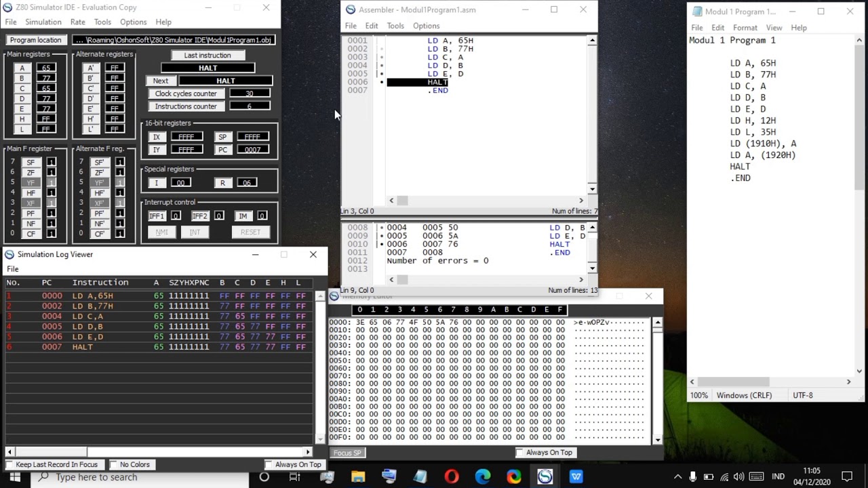Open the Format menu in Notepad
This screenshot has height=488, width=868.
(745, 28)
